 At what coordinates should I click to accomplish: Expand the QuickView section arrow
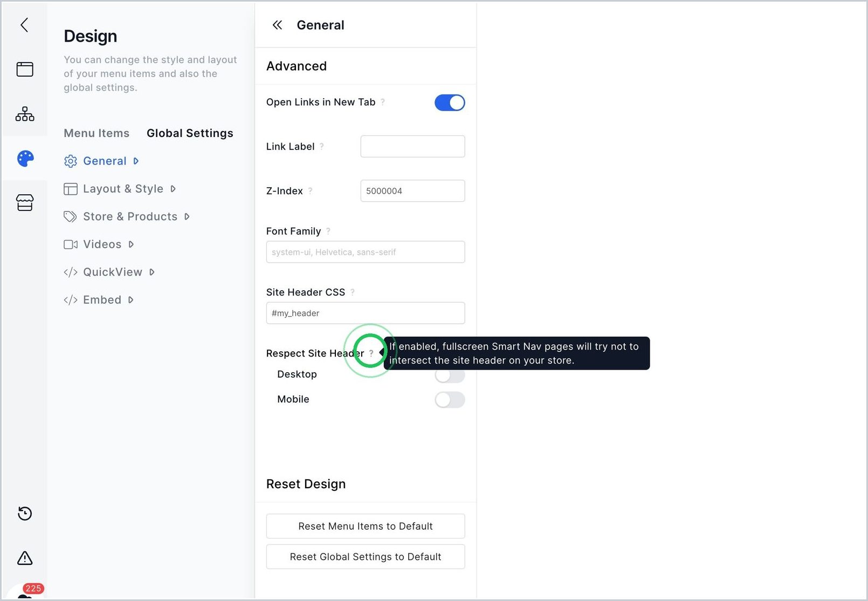pyautogui.click(x=152, y=272)
